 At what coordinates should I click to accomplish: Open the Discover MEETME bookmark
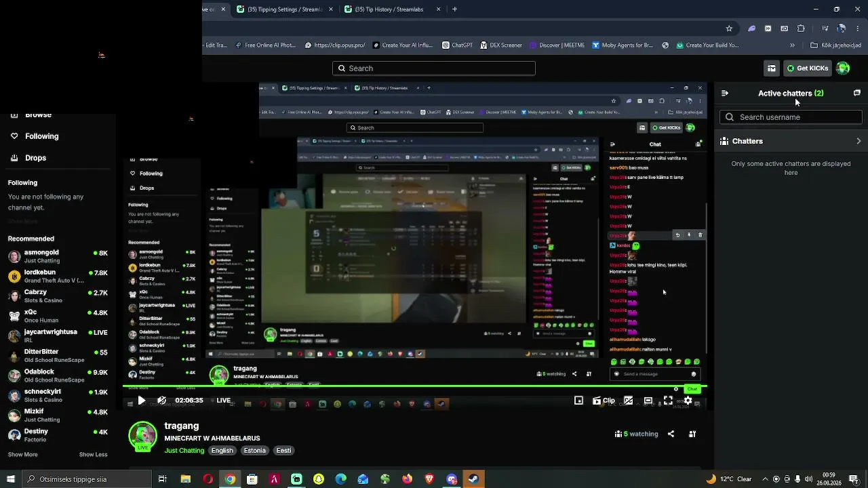tap(557, 45)
